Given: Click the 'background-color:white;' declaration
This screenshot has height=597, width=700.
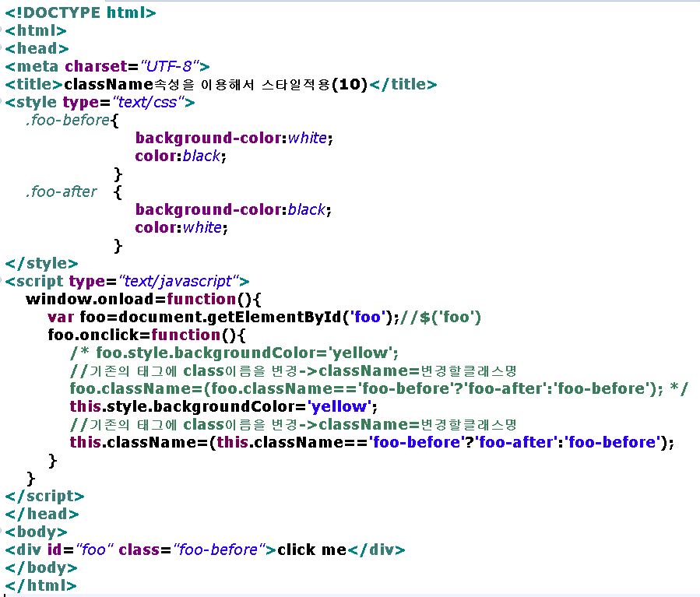Looking at the screenshot, I should 234,138.
